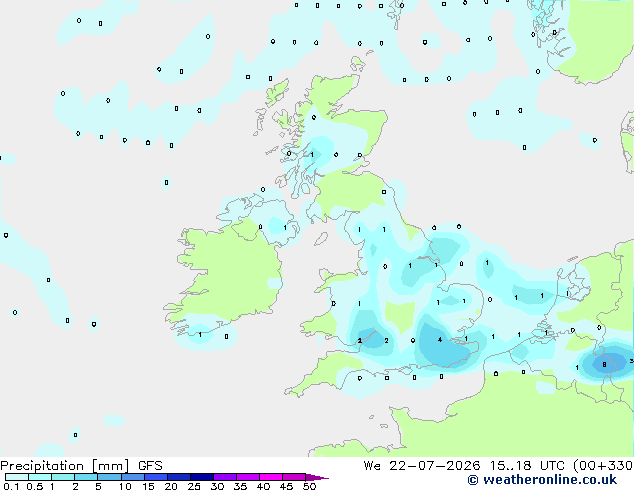This screenshot has width=634, height=490.
Task: Click the 2–5 mm legend color swatch
Action: 86,477
